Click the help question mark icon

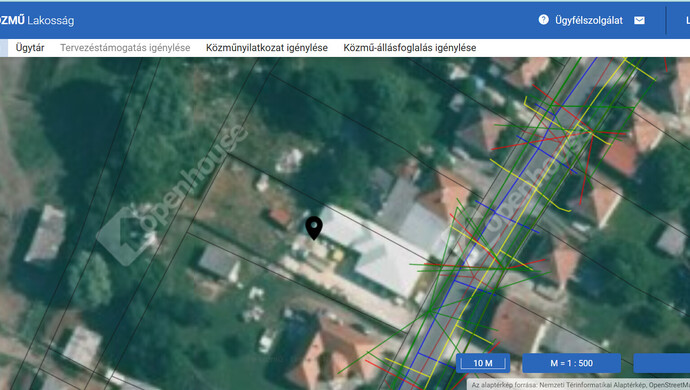543,20
